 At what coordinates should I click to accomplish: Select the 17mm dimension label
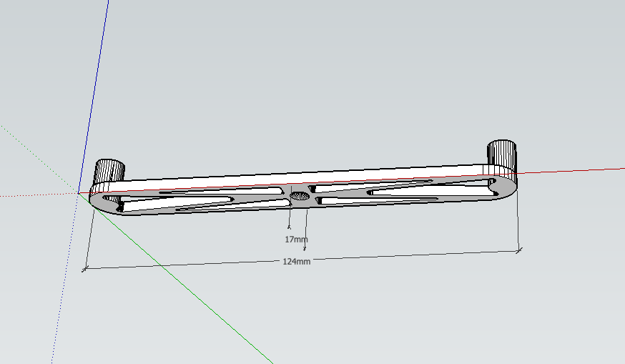[296, 240]
